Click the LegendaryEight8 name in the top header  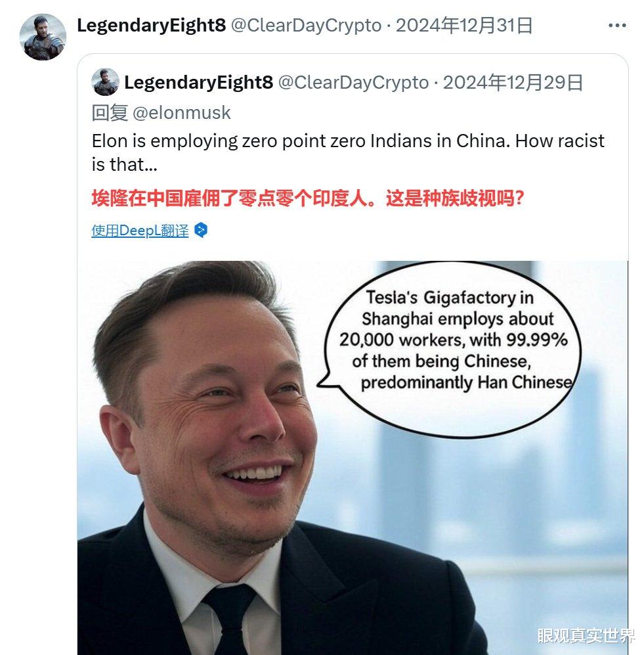pos(152,26)
